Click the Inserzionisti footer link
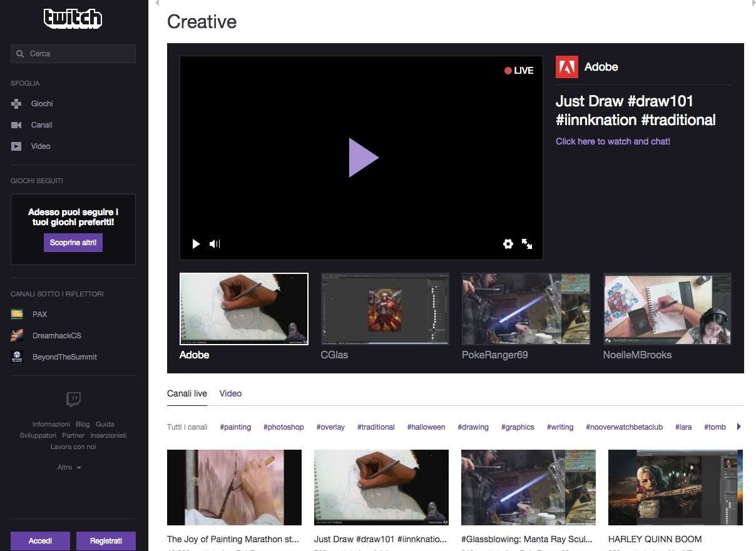Screen dimensions: 756x551 [108, 435]
